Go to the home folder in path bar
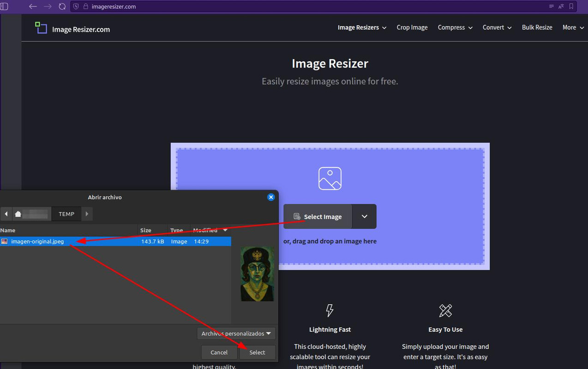Screen dimensions: 588x369 coord(31,214)
